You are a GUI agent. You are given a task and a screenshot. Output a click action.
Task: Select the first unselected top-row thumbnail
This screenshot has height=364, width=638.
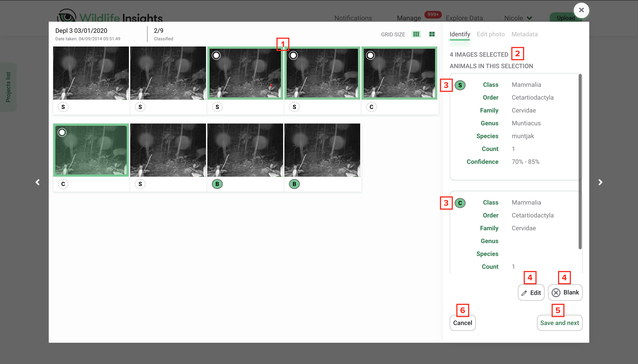(91, 73)
